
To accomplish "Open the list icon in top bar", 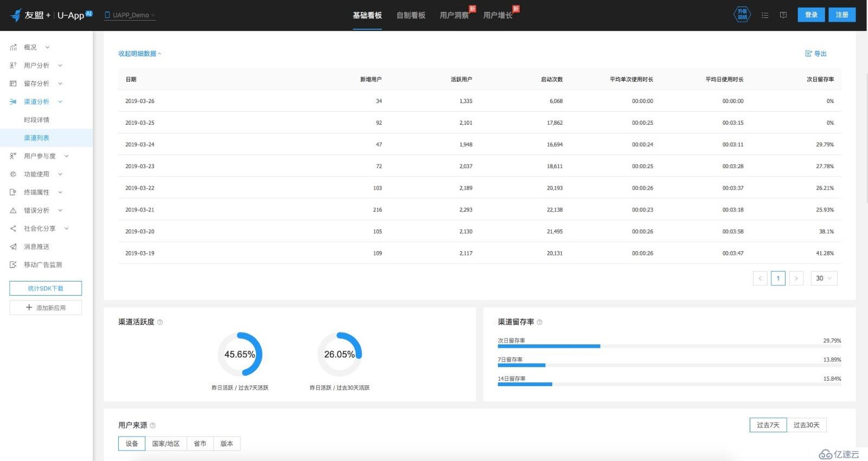I will click(765, 15).
